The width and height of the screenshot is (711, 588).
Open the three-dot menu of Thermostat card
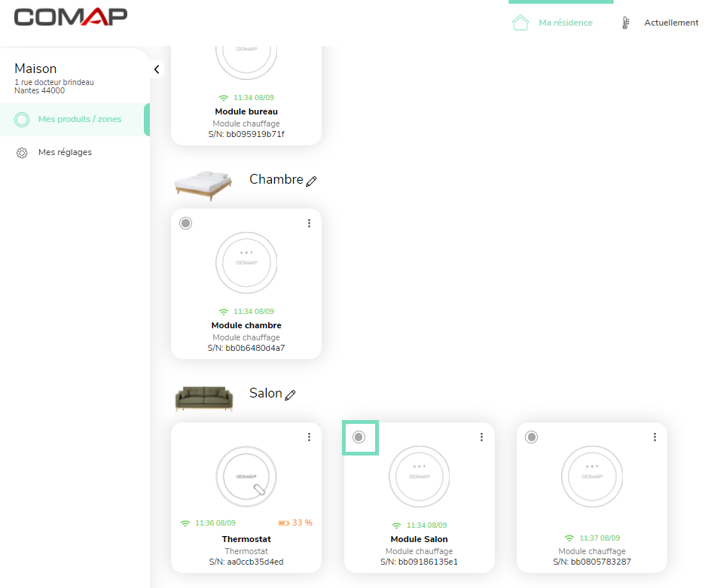click(310, 437)
